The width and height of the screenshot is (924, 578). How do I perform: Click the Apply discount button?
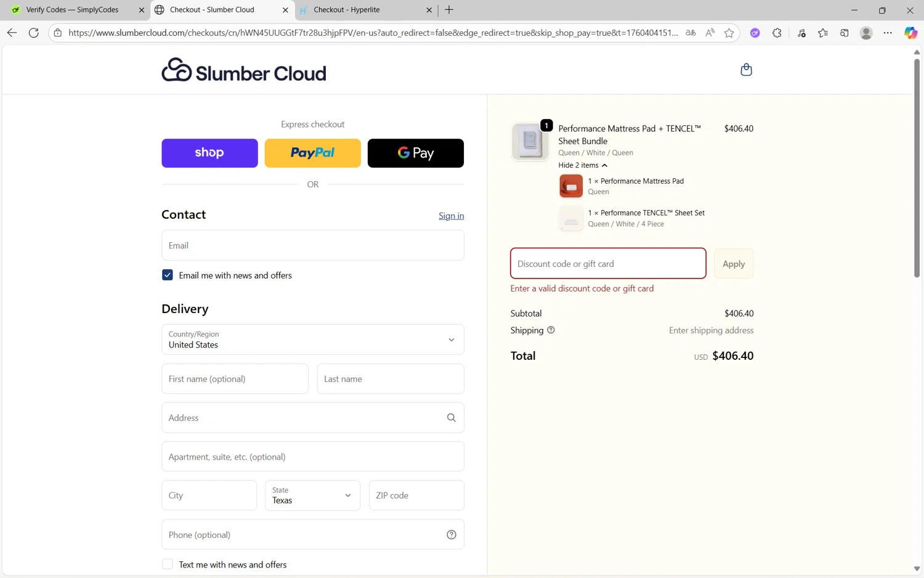(733, 264)
